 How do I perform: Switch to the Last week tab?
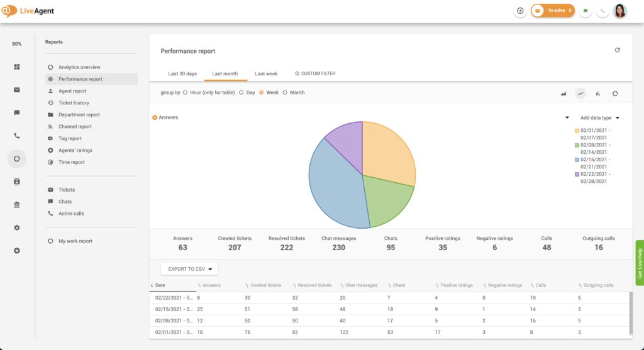266,74
